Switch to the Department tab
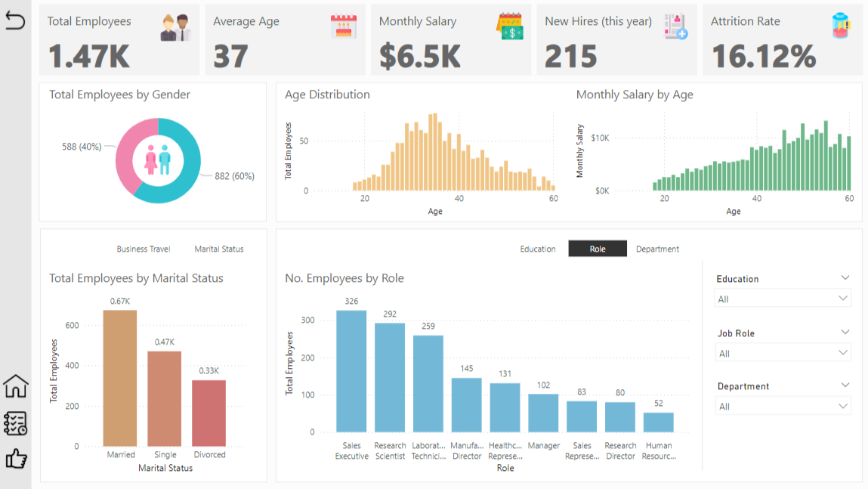The image size is (868, 489). click(657, 249)
